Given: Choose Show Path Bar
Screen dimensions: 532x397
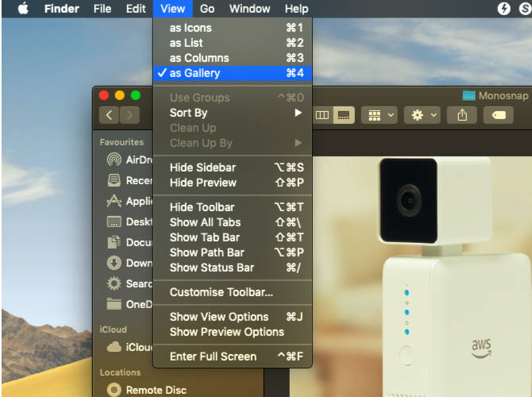Looking at the screenshot, I should click(x=233, y=252).
